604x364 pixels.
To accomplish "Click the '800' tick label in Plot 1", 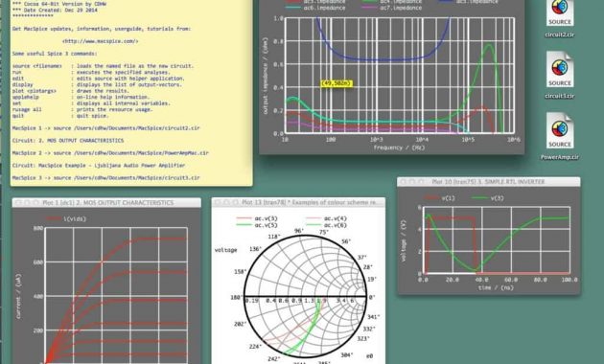I will click(38, 228).
